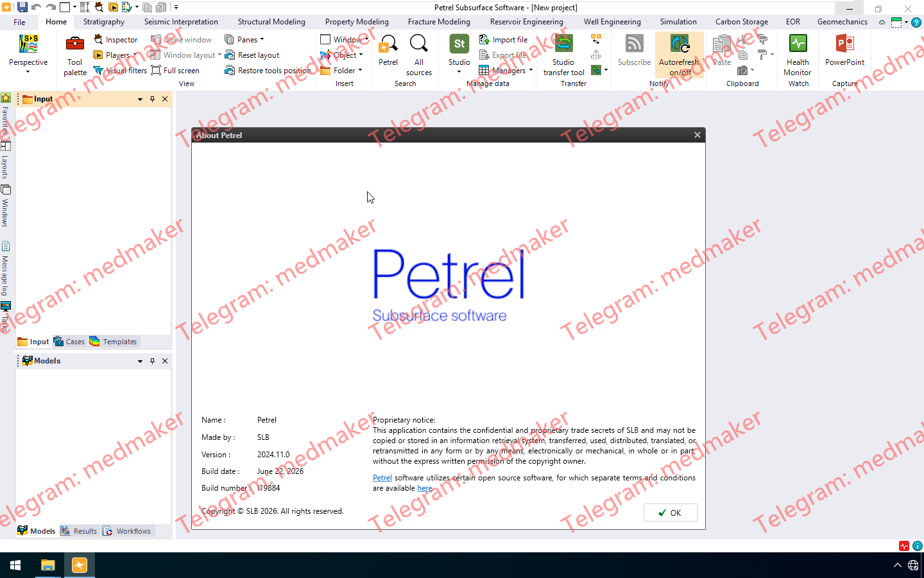Click the camera snapshot icon in Clipboard group
The height and width of the screenshot is (578, 924).
[x=742, y=71]
